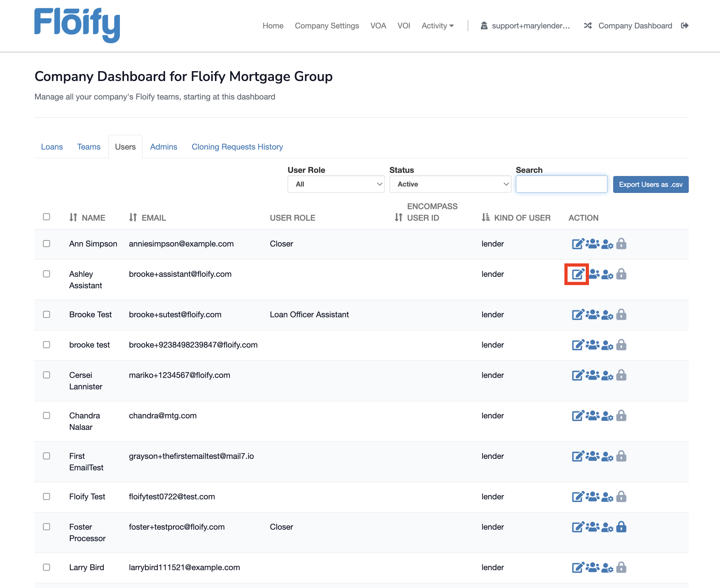The width and height of the screenshot is (720, 588).
Task: Click into the Search field
Action: (561, 184)
